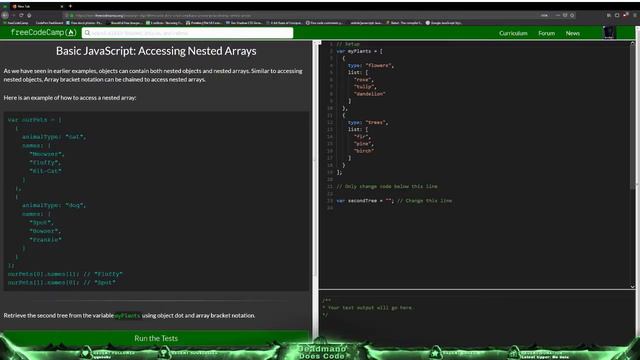Click 'animalType: "dog"' in the example code

click(x=54, y=205)
